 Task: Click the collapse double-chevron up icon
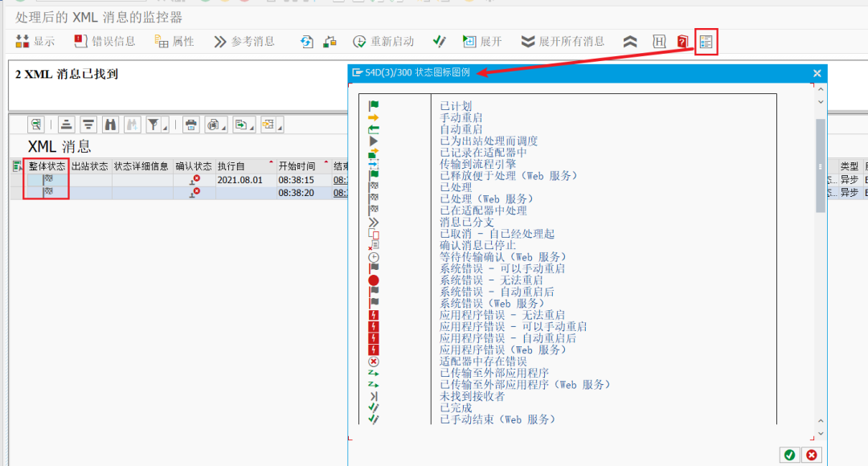coord(630,42)
